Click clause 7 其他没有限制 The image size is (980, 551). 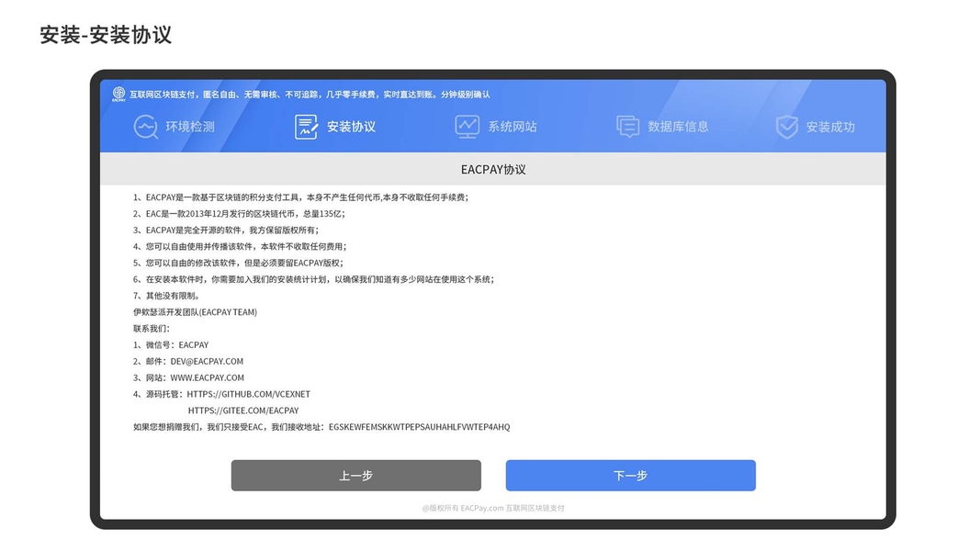point(166,296)
